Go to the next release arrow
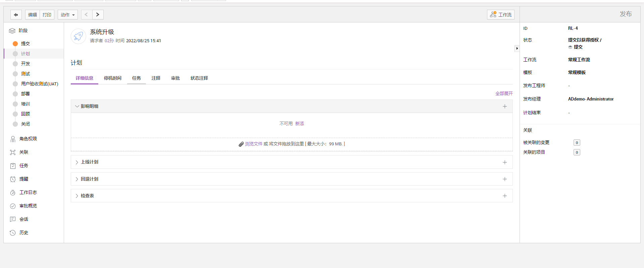This screenshot has height=268, width=644. click(98, 15)
